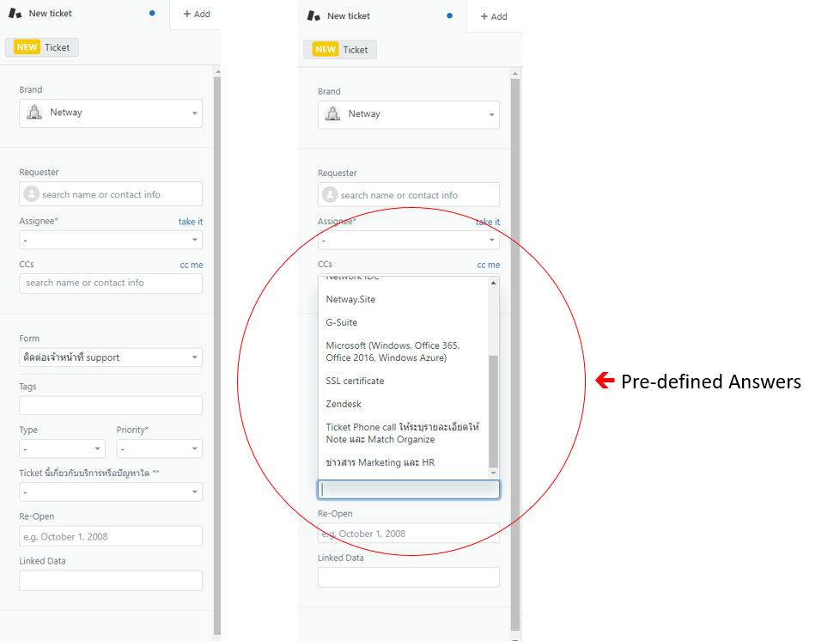The width and height of the screenshot is (840, 641).
Task: Select the 'Netway.Site' option in the list
Action: point(350,299)
